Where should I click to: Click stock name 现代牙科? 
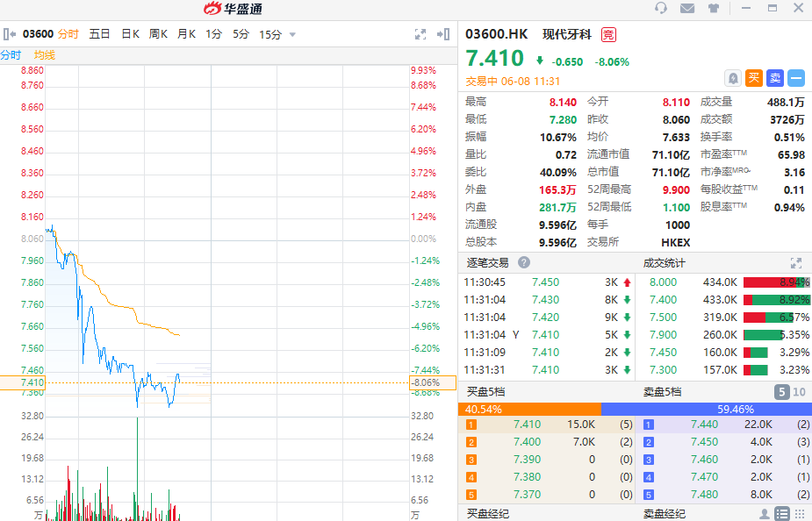click(x=567, y=34)
